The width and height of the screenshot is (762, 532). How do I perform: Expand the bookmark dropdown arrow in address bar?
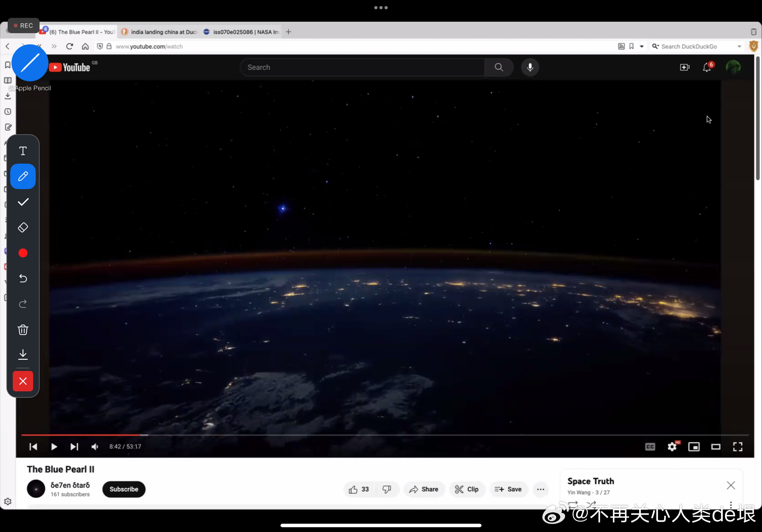coord(641,47)
